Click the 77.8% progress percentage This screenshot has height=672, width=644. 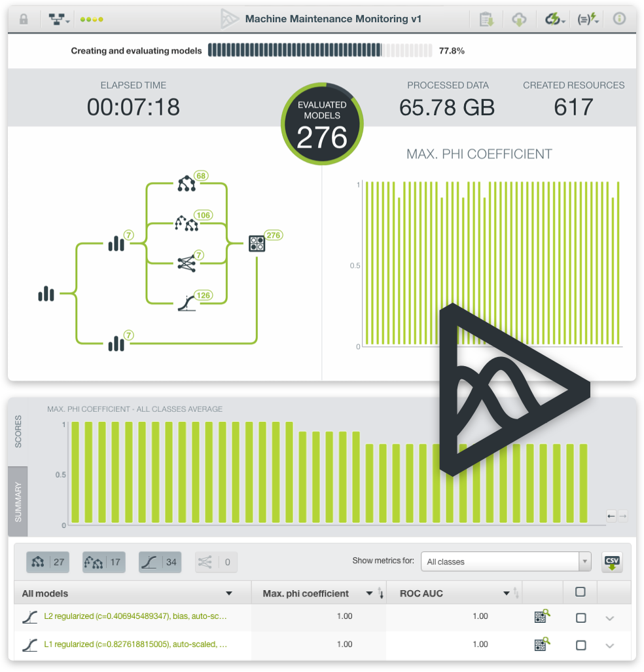[452, 50]
